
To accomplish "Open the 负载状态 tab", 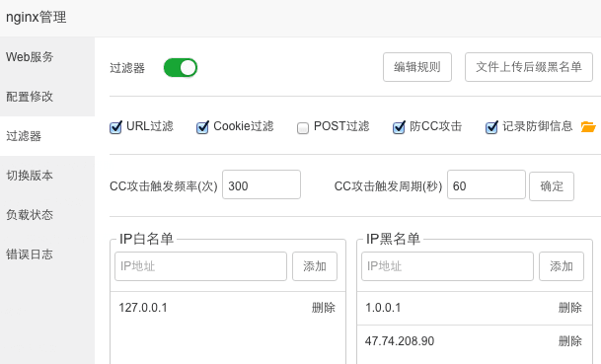I will coord(47,215).
